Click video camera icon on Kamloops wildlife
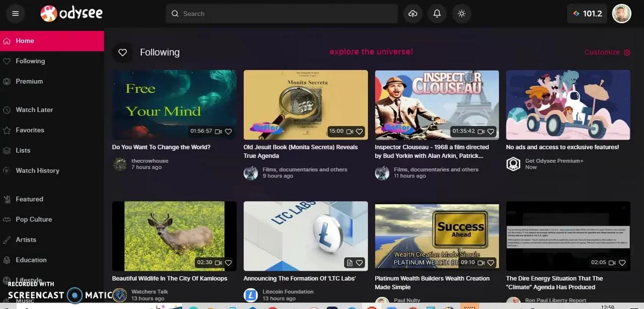This screenshot has height=309, width=644. tap(218, 262)
